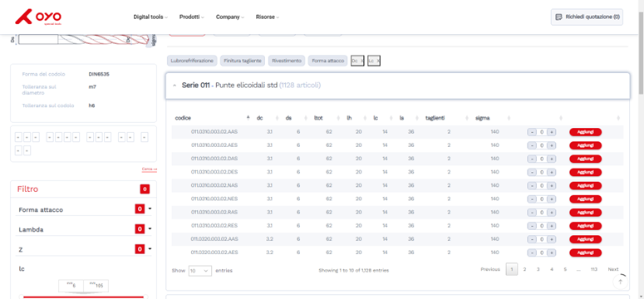Increase quantity for 011.0320.003.02.AAS

pos(552,239)
